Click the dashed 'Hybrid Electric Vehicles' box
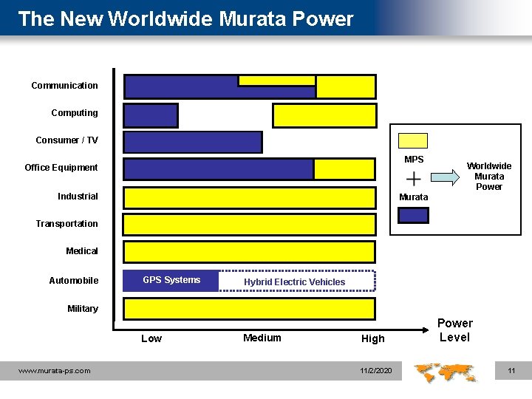Viewport: 532px width, 399px height. pos(297,281)
